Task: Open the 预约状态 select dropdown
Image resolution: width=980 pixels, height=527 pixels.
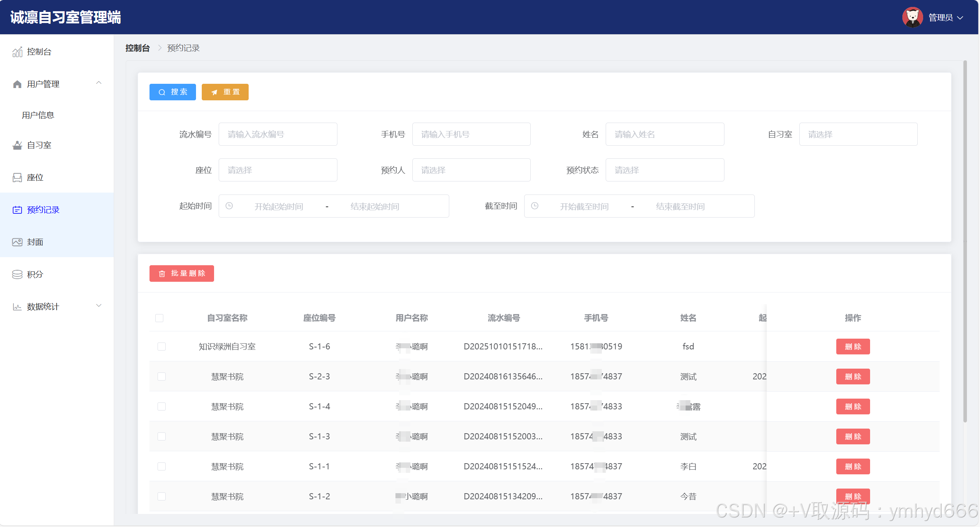Action: (x=664, y=170)
